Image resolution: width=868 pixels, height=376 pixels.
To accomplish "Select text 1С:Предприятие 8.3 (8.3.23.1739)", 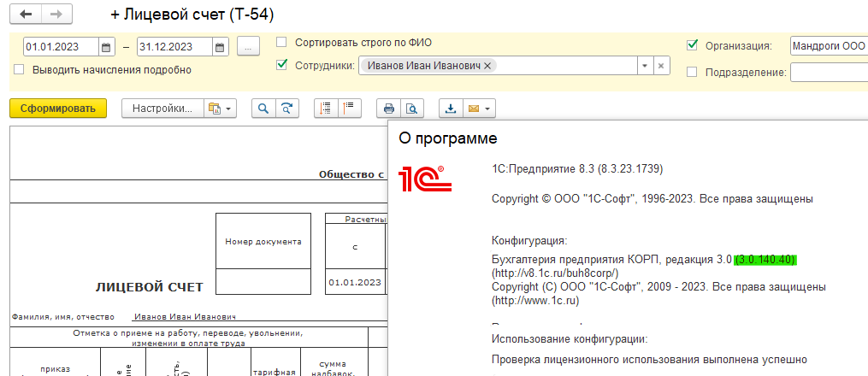I will pyautogui.click(x=577, y=169).
